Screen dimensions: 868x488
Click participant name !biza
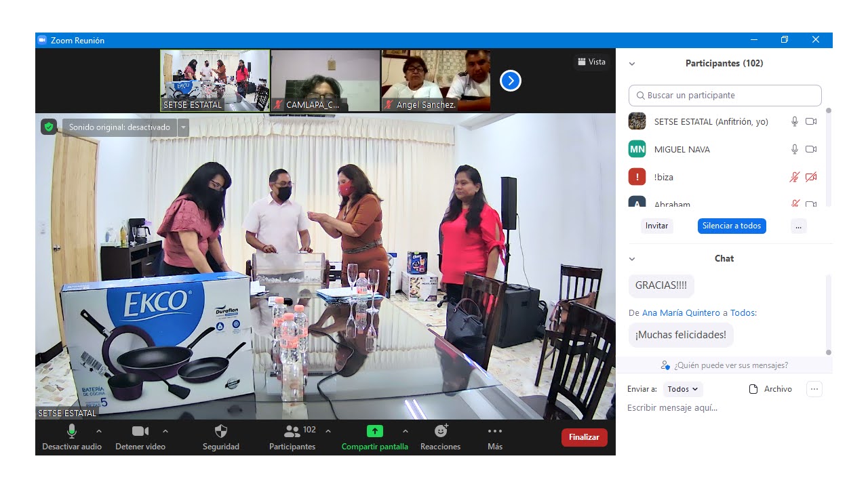pos(664,177)
